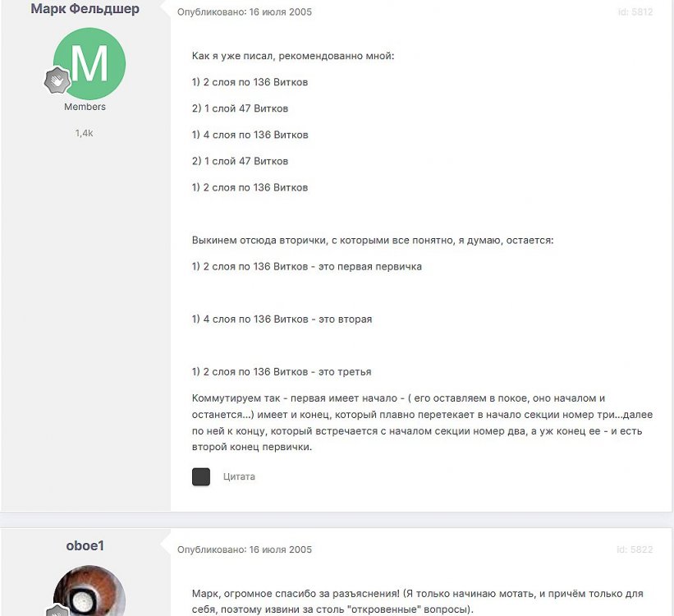Click the 1,4k post count
The image size is (674, 616).
point(85,133)
